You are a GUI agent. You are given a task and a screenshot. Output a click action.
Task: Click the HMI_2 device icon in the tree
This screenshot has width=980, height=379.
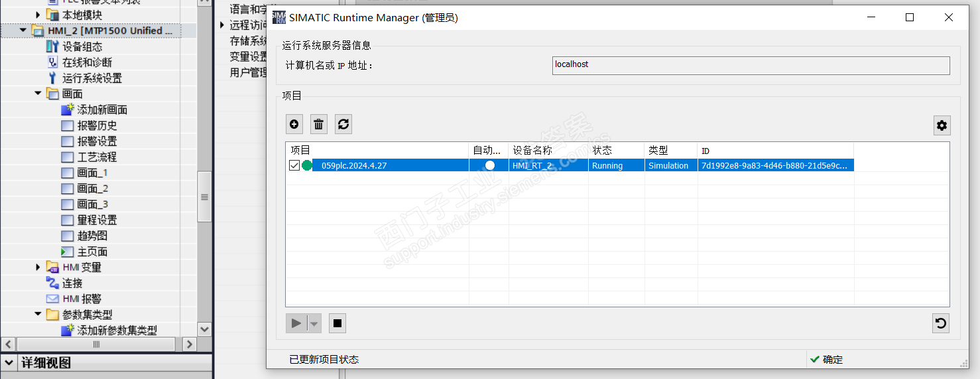pyautogui.click(x=38, y=31)
